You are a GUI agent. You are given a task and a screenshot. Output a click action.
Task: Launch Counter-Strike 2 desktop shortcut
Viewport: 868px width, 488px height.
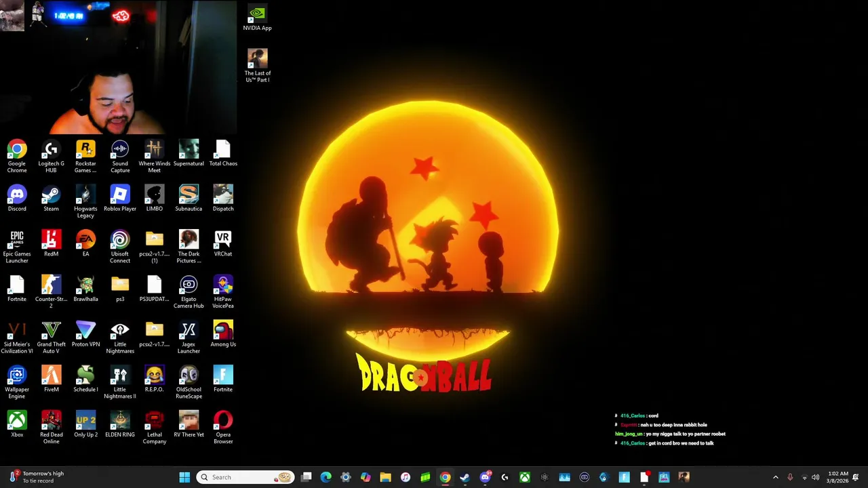coord(51,292)
